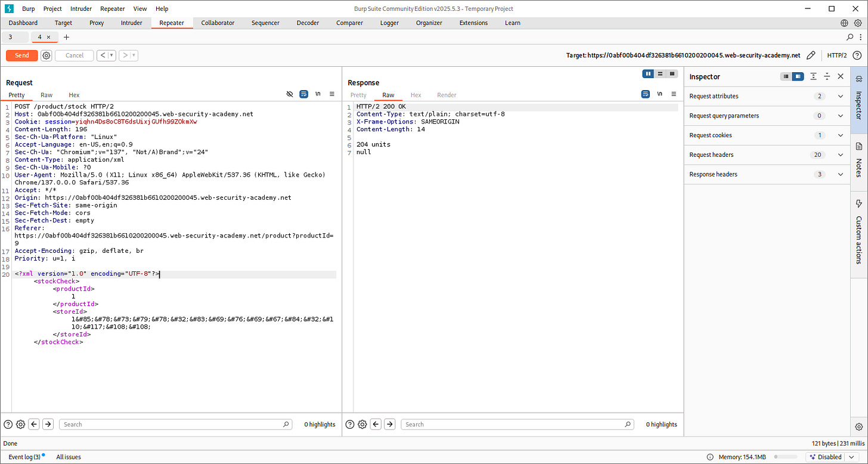The image size is (868, 464).
Task: Close the Inspector panel
Action: [841, 76]
